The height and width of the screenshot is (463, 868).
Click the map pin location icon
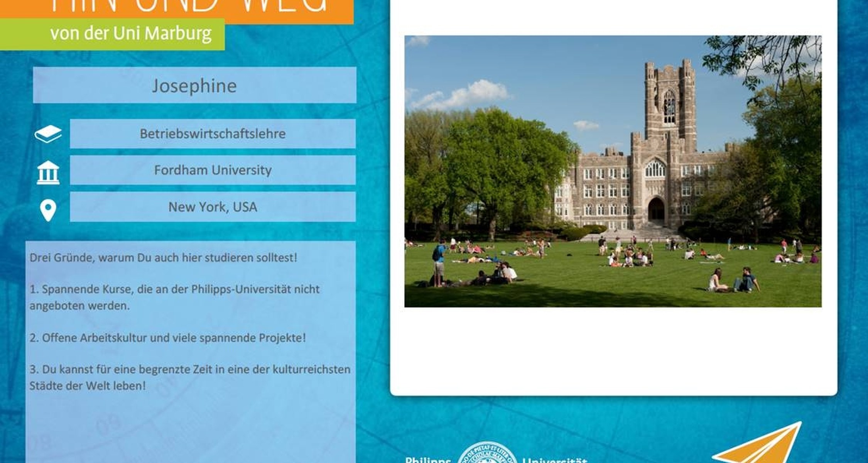(48, 211)
